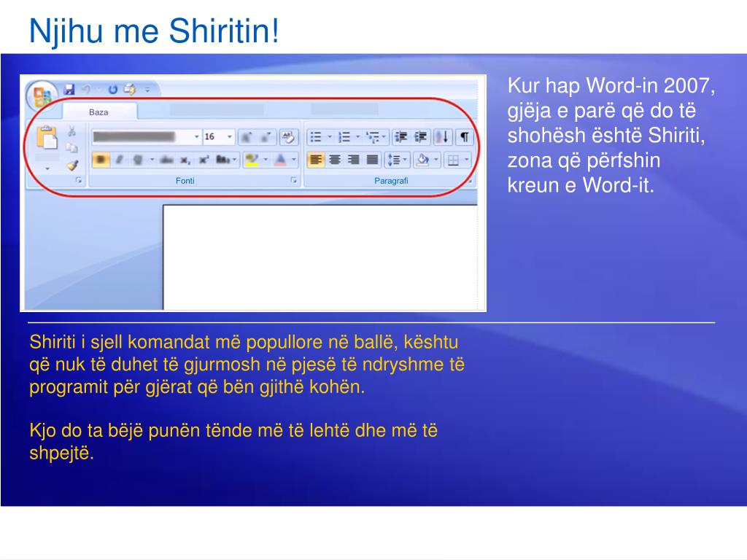Click the round Office Button logo
The height and width of the screenshot is (560, 747).
[42, 96]
